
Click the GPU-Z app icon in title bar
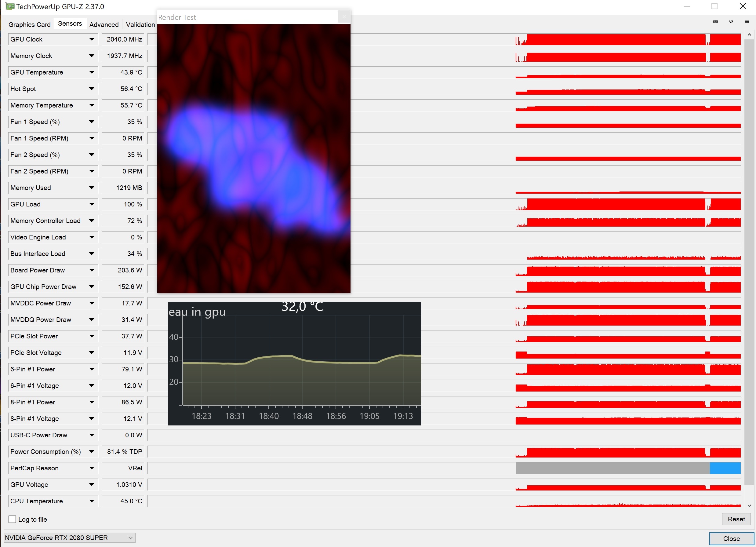tap(10, 6)
